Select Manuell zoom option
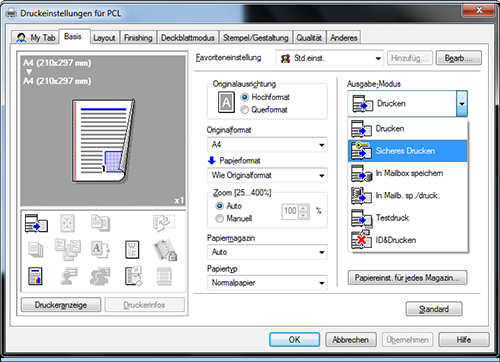This screenshot has width=500, height=362. coord(234,219)
